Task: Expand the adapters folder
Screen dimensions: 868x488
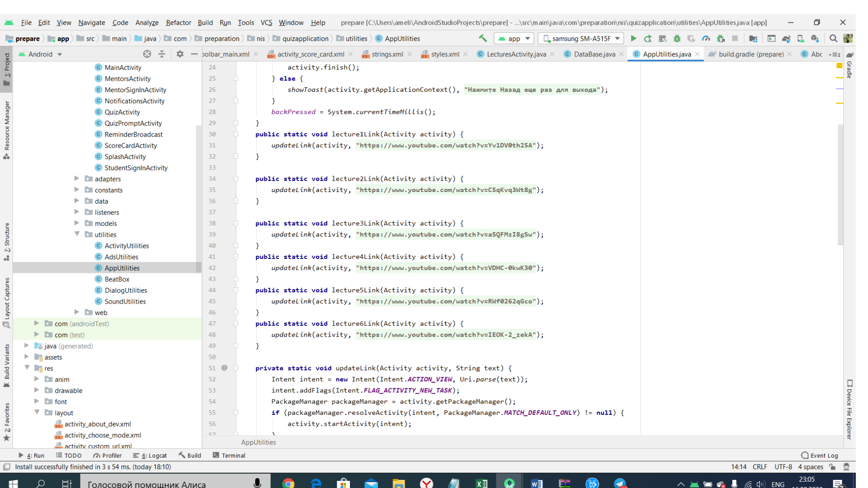Action: click(x=77, y=178)
